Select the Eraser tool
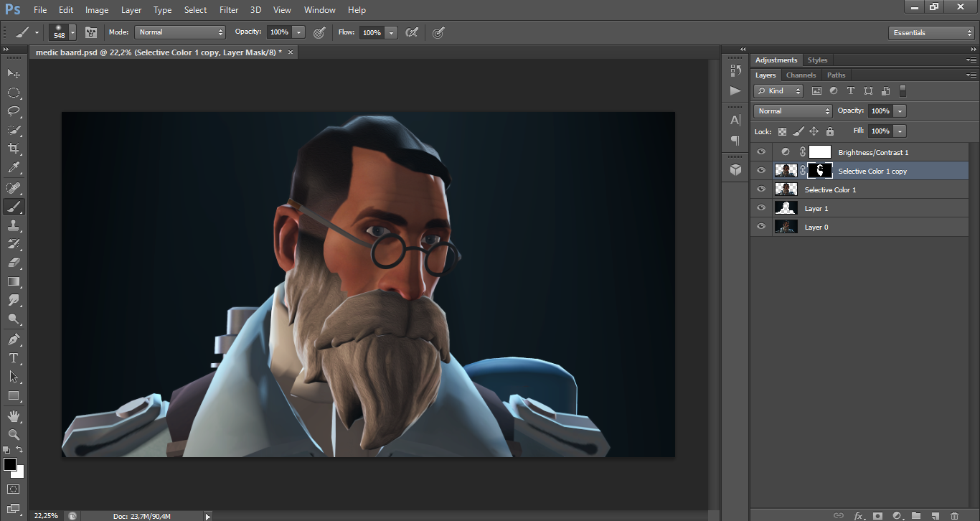 [x=14, y=263]
